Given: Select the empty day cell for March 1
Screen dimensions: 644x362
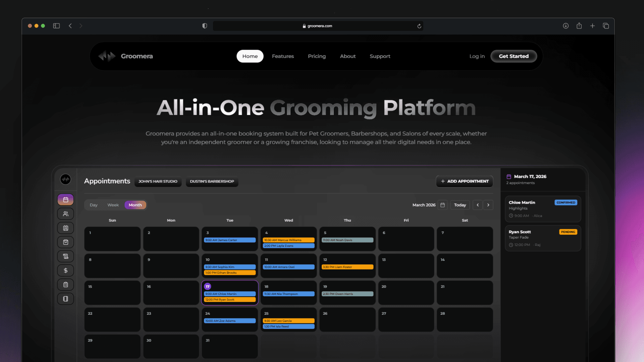Looking at the screenshot, I should 112,239.
